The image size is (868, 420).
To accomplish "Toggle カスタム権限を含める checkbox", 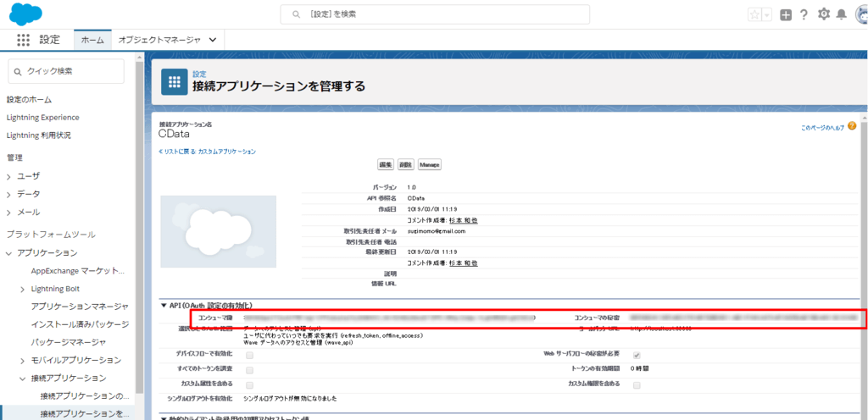I will tap(637, 384).
